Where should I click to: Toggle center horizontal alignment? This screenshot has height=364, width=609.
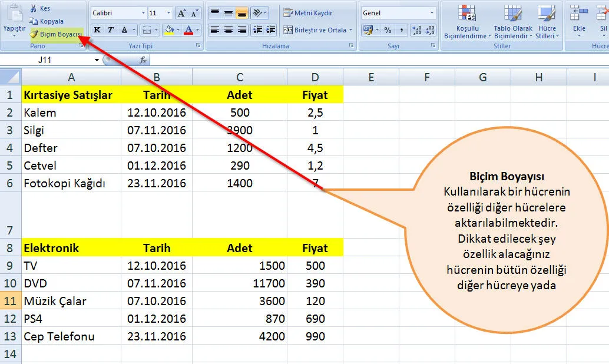click(229, 30)
